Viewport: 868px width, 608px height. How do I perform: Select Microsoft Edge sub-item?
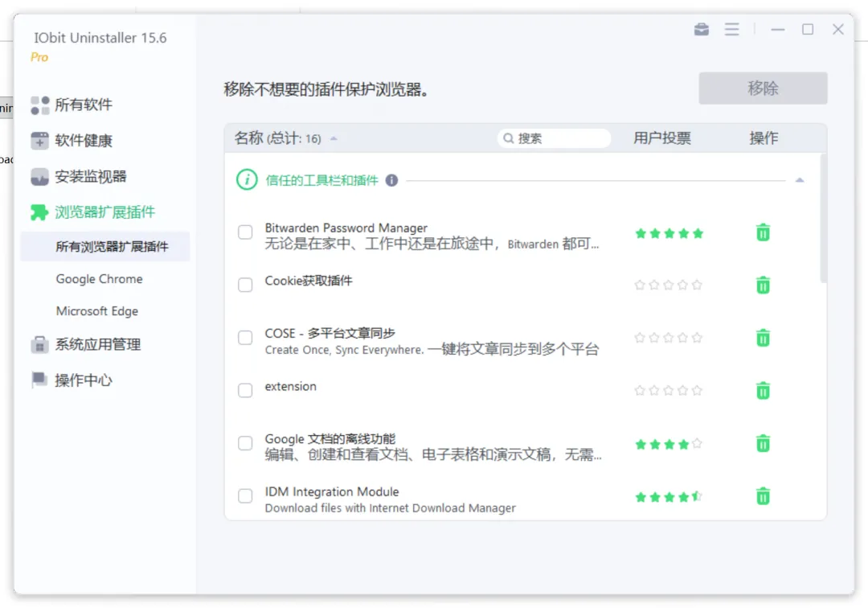click(x=97, y=311)
